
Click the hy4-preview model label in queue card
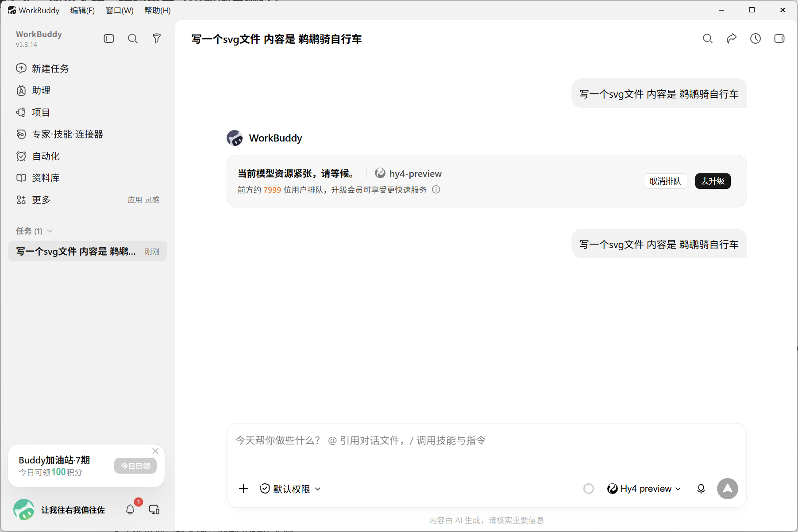(x=408, y=173)
